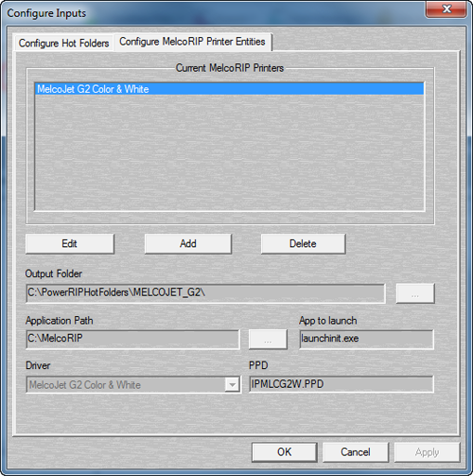Click the Driver label
Image resolution: width=473 pixels, height=476 pixels.
38,365
